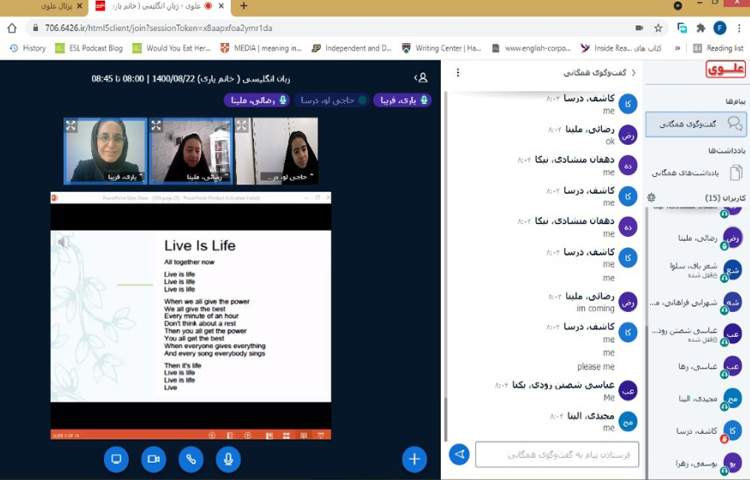Screen dimensions: 750x480
Task: Click the leave audio phone button
Action: coord(191,459)
